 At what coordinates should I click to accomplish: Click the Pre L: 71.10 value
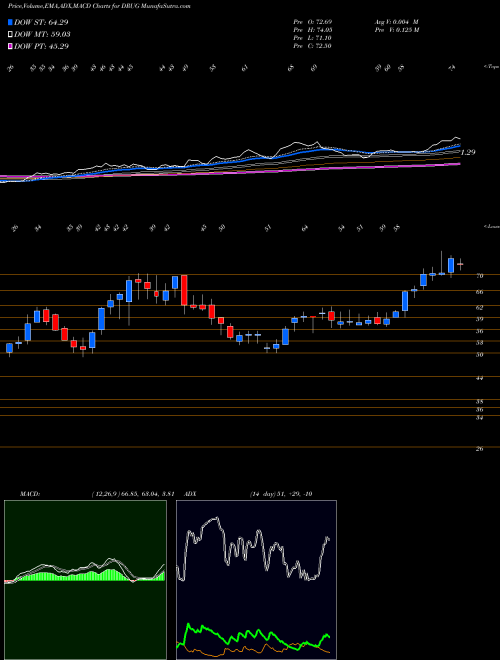pyautogui.click(x=313, y=38)
